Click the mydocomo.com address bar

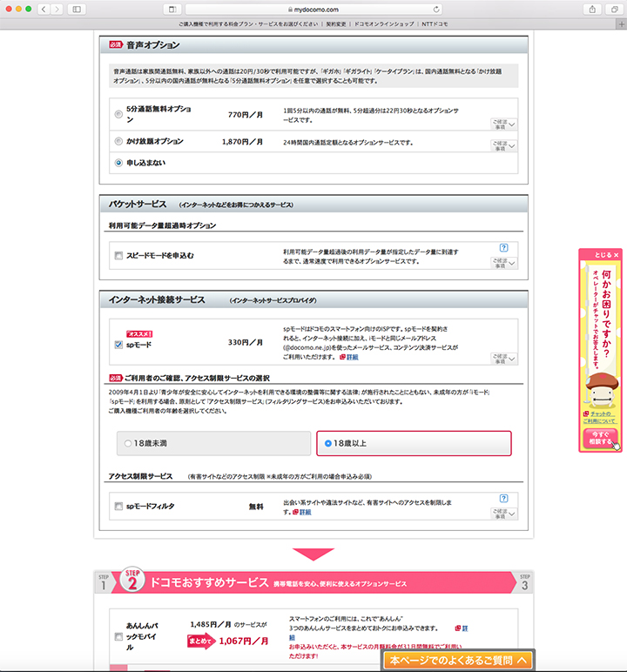coord(313,9)
